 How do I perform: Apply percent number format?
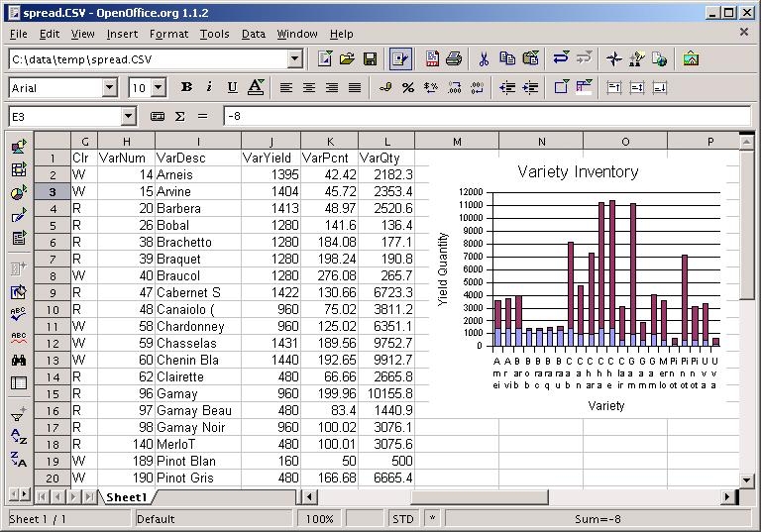point(408,88)
